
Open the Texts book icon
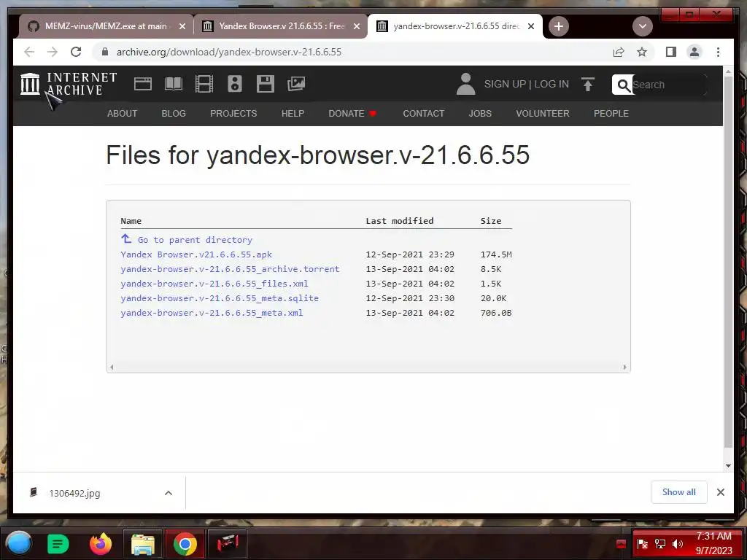click(174, 85)
